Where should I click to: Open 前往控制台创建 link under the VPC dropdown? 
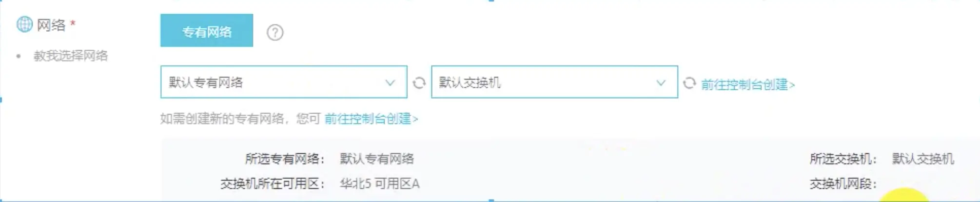click(371, 119)
